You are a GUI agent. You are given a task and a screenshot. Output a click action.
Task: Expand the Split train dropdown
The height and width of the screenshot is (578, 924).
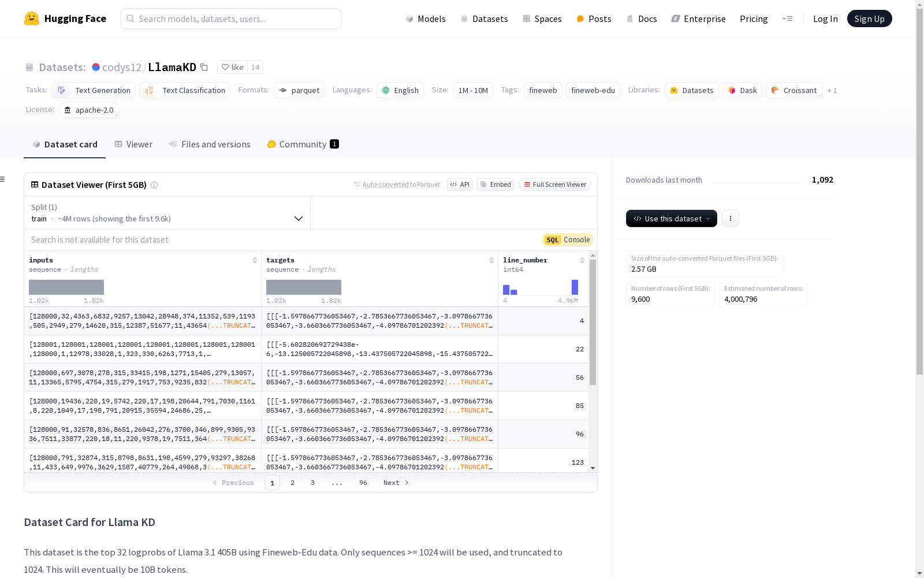point(167,213)
